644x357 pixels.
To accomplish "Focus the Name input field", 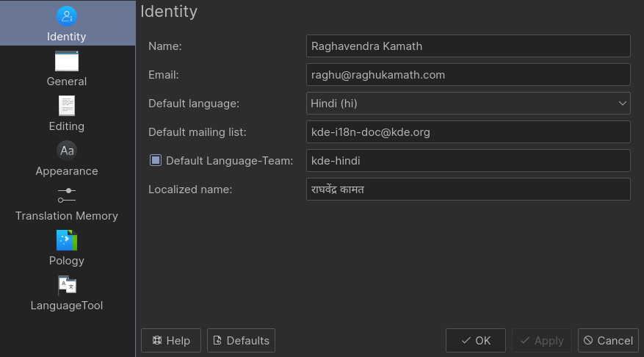I will (468, 46).
